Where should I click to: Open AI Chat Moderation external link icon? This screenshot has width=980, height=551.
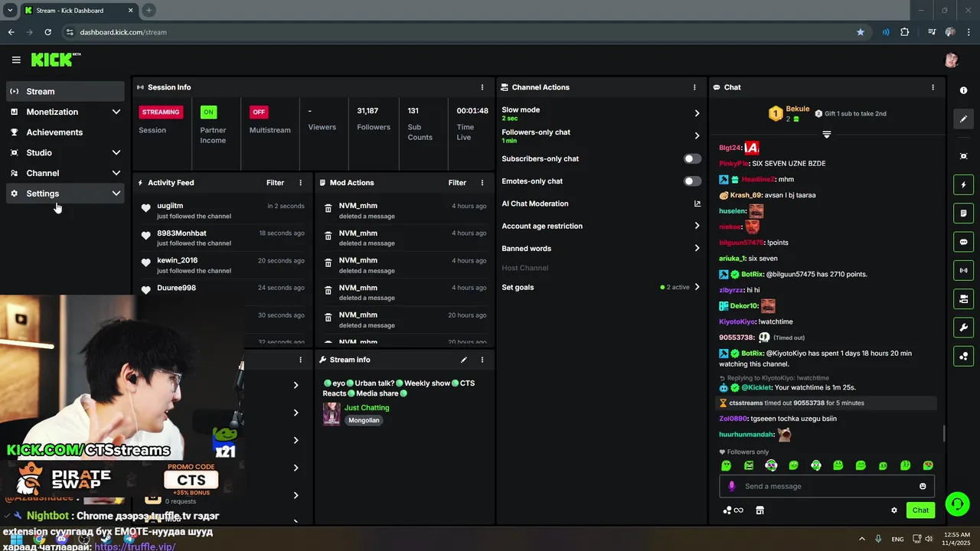(x=697, y=204)
